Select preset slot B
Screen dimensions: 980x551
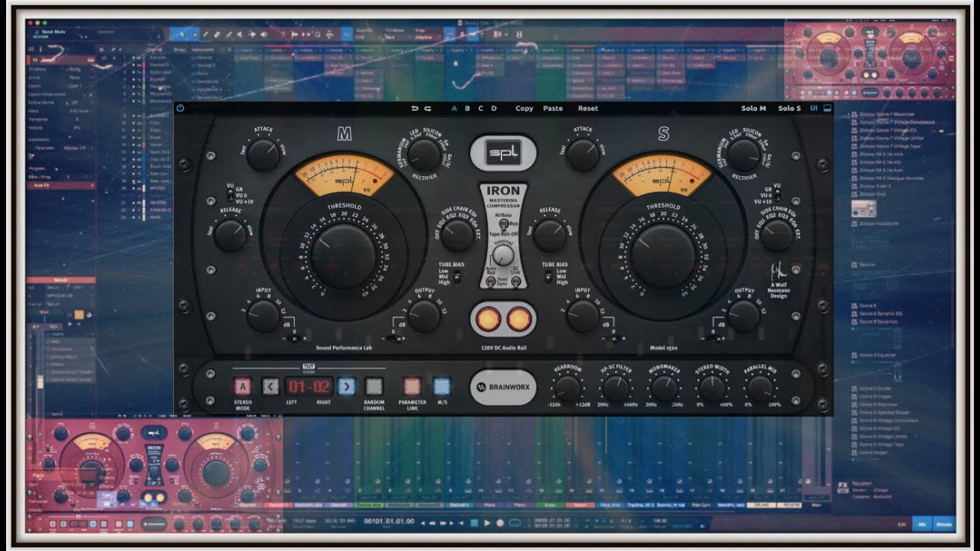(x=467, y=108)
